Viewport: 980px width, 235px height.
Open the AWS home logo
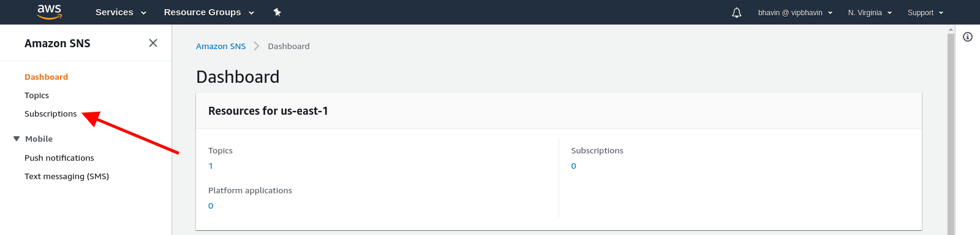click(x=50, y=12)
